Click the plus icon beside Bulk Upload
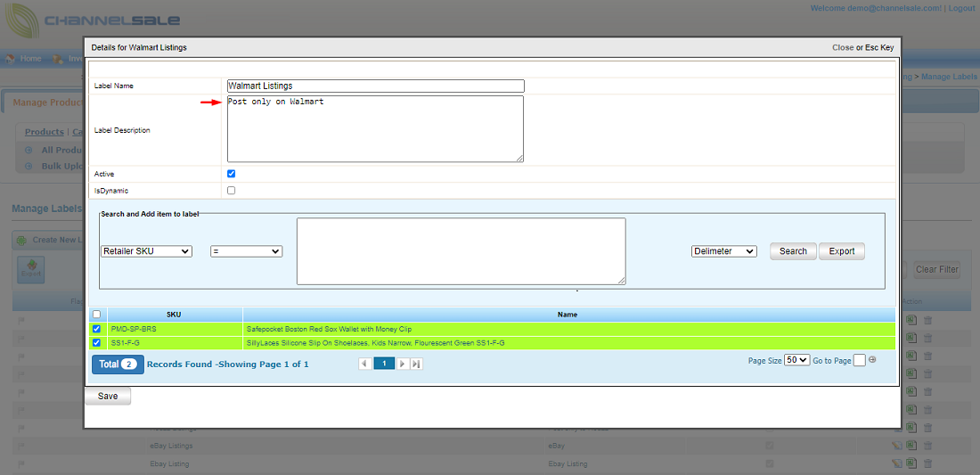 pos(29,167)
